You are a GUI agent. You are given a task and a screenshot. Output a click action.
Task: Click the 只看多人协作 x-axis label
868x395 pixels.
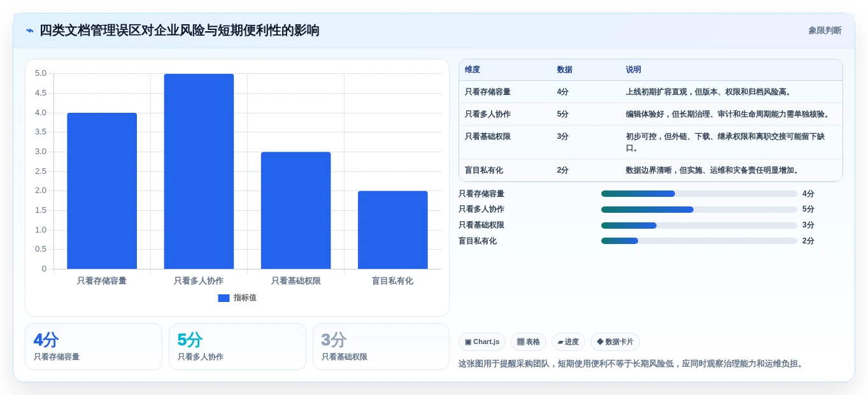pyautogui.click(x=199, y=281)
